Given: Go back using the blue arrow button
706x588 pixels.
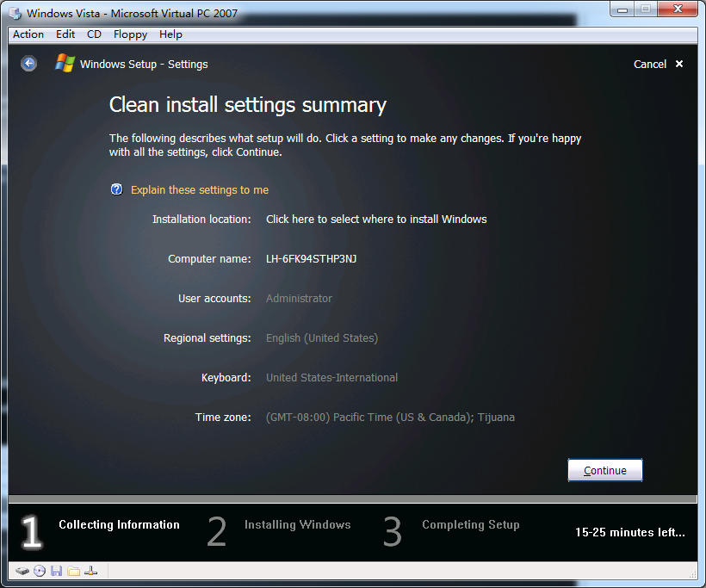Looking at the screenshot, I should [x=28, y=64].
